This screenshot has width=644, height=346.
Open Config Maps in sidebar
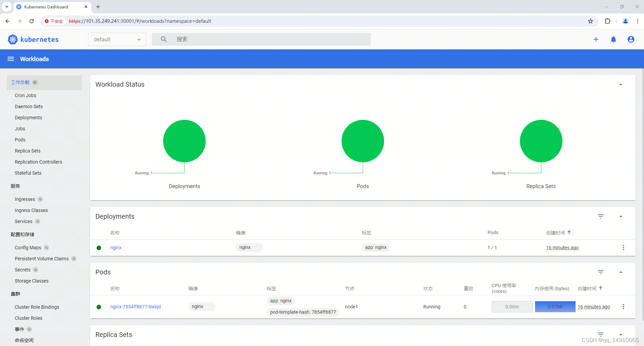pyautogui.click(x=28, y=248)
